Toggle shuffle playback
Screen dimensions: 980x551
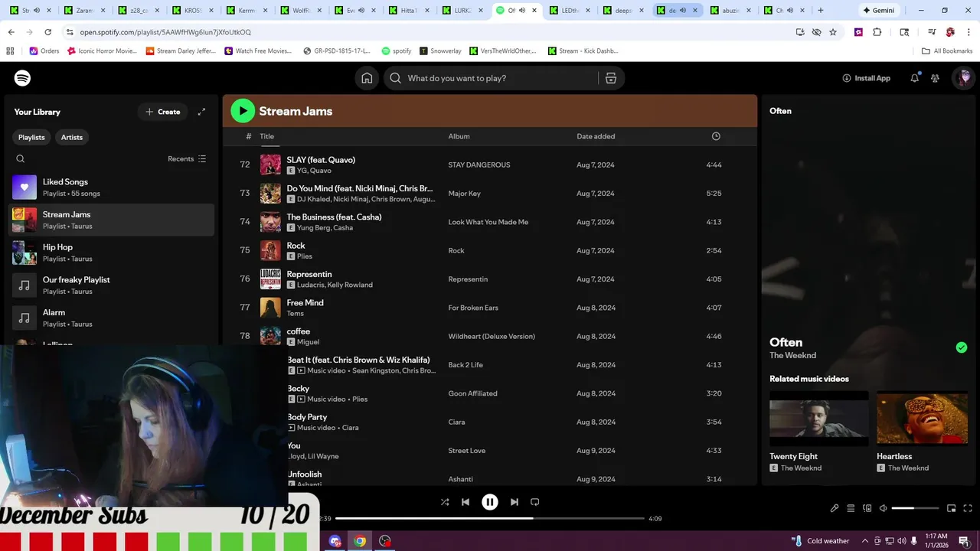pyautogui.click(x=445, y=502)
